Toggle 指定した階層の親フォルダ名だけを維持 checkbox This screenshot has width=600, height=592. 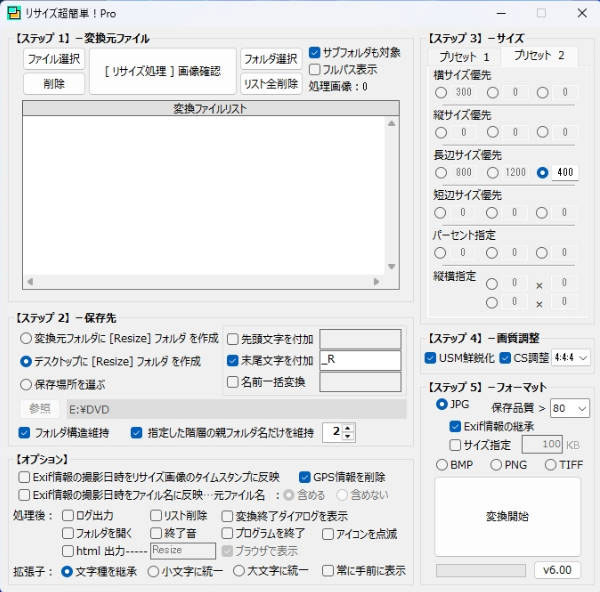(136, 433)
